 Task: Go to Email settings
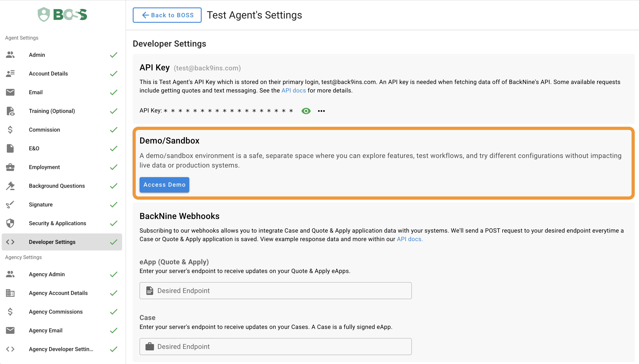tap(62, 92)
